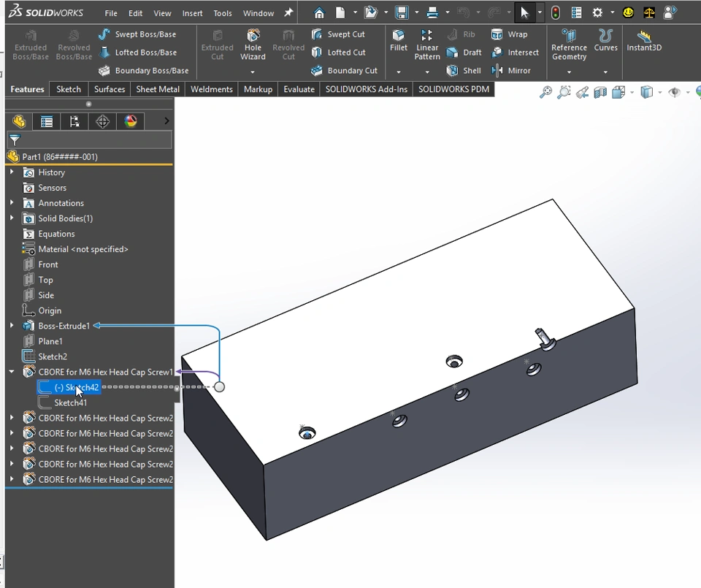Open the PropertyManager tab icon
701x588 pixels.
click(x=47, y=121)
